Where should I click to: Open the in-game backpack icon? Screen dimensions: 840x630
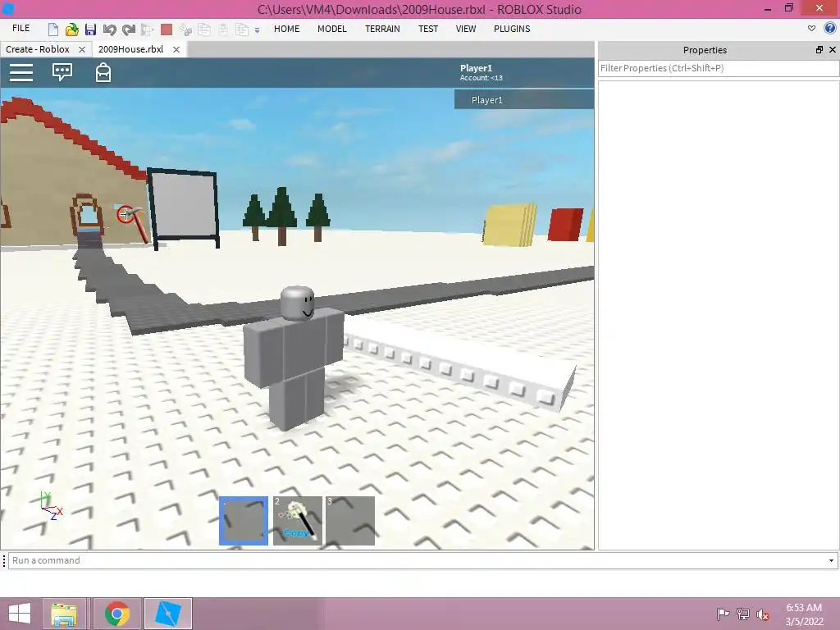click(103, 72)
